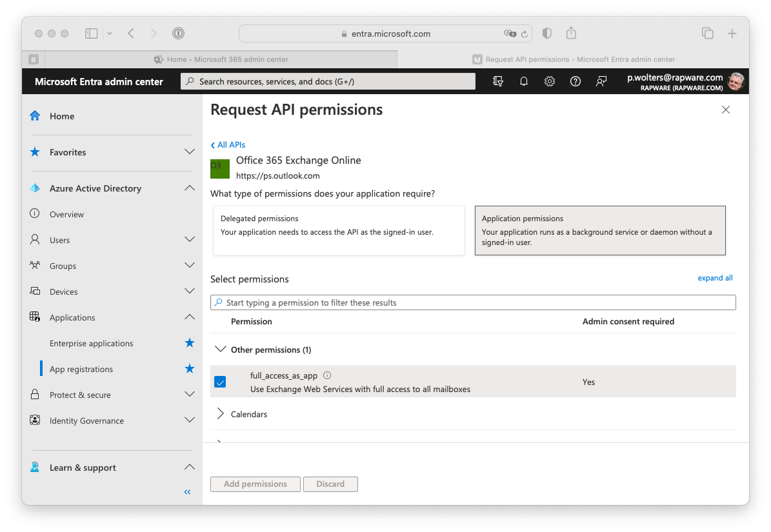
Task: Click the Favorites star icon
Action: click(x=35, y=152)
